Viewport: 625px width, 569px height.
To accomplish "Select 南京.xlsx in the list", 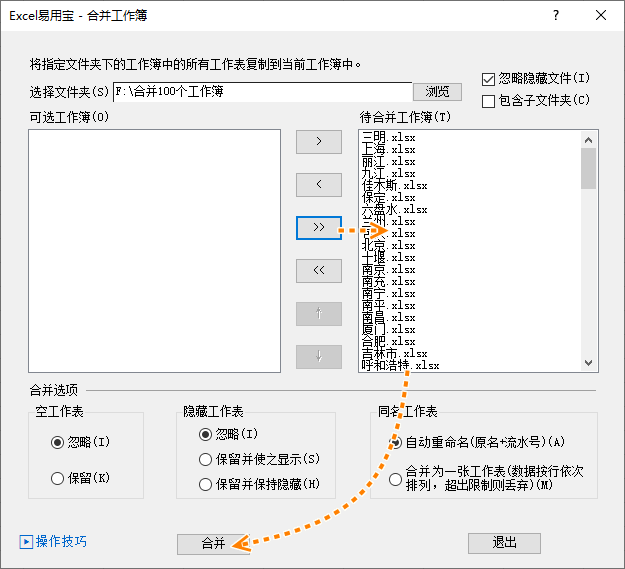I will click(x=389, y=269).
